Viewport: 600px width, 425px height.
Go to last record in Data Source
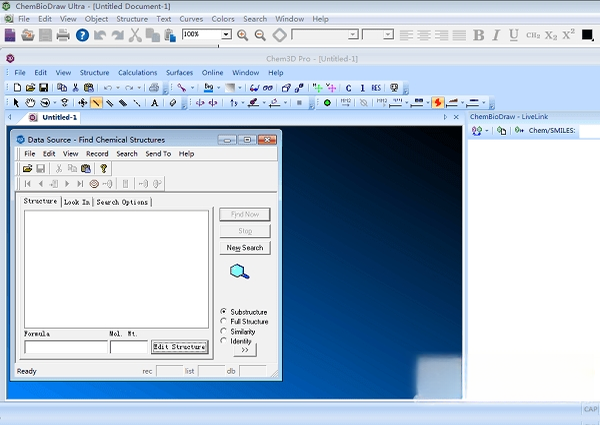(80, 184)
